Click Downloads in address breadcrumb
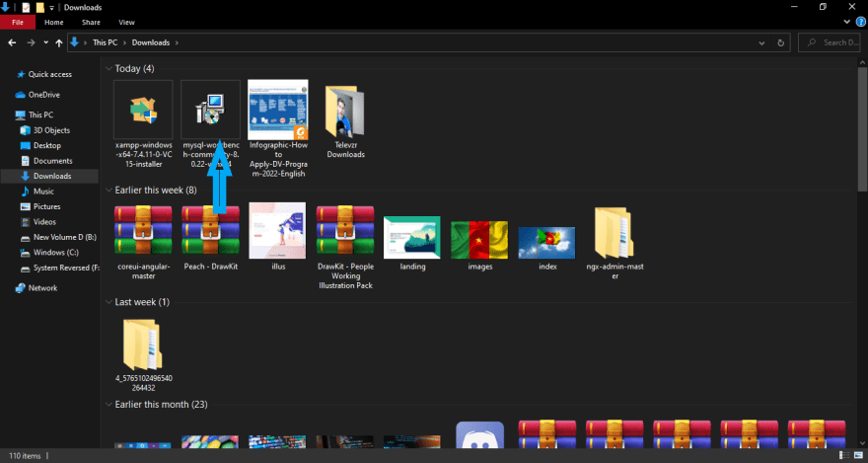This screenshot has height=463, width=868. tap(151, 42)
